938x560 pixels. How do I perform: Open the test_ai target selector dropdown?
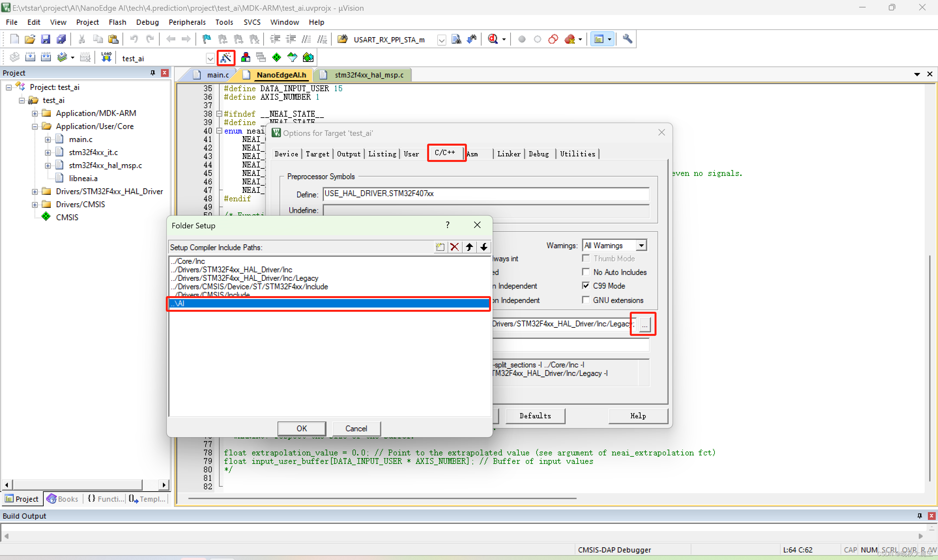coord(210,59)
